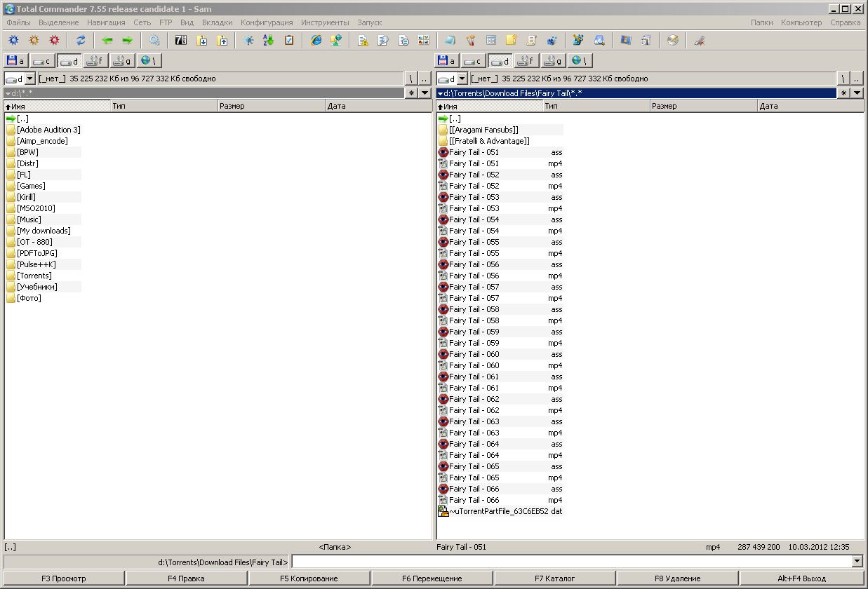Screen dimensions: 868x589
Task: Expand command line history dropdown
Action: (x=857, y=561)
